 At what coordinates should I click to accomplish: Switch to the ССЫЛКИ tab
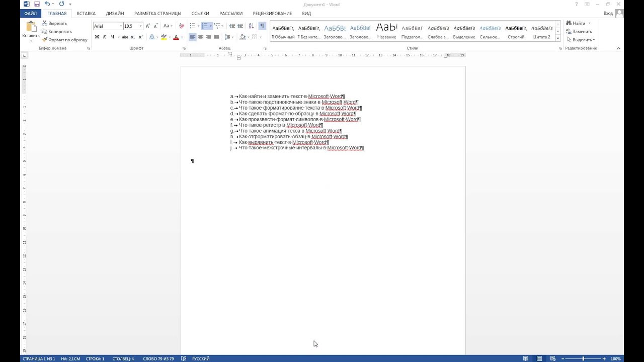point(200,14)
